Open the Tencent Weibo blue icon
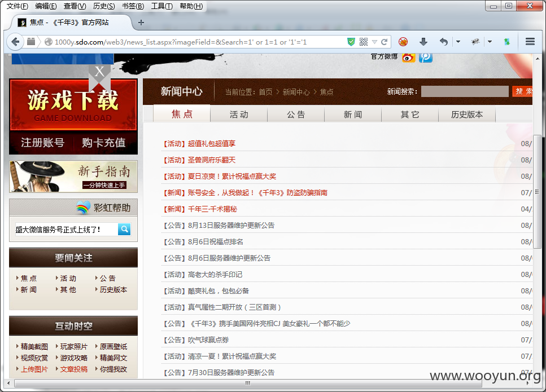The width and height of the screenshot is (546, 392). point(426,58)
